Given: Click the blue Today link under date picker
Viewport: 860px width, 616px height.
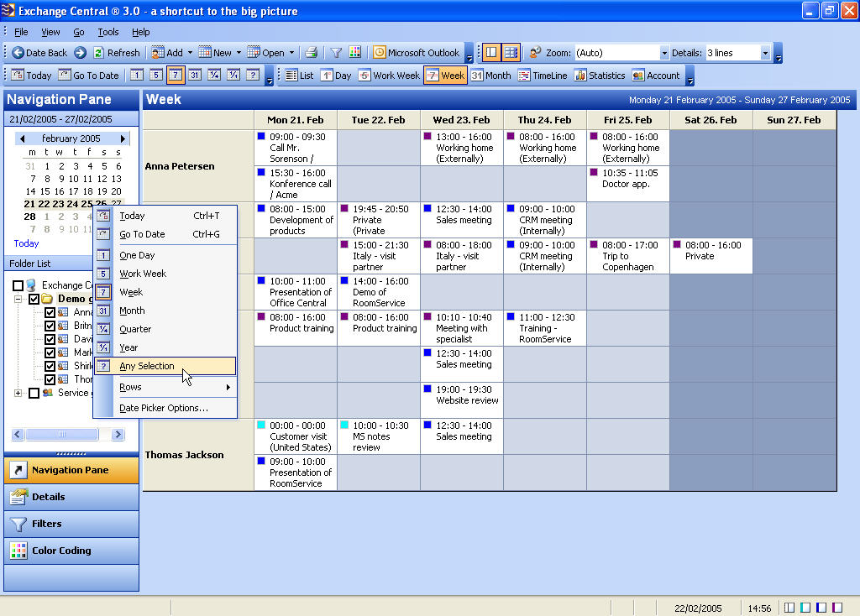Looking at the screenshot, I should (x=26, y=243).
